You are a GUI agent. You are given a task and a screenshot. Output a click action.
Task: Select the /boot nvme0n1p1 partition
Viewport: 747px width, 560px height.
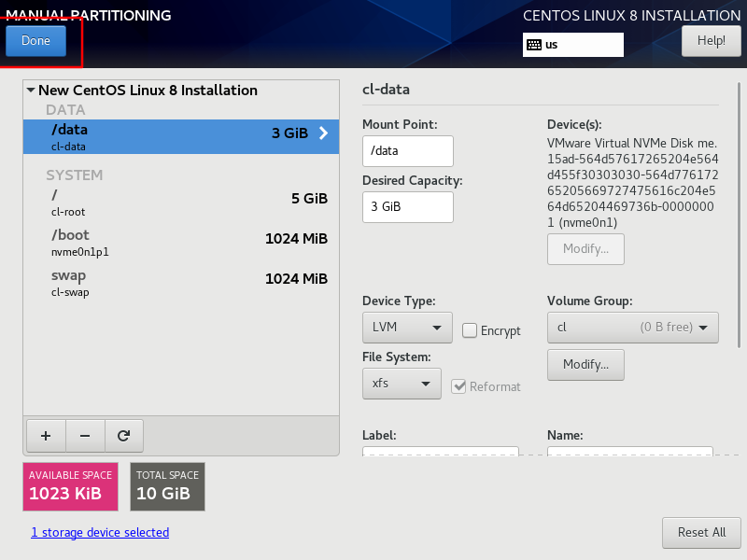tap(181, 243)
